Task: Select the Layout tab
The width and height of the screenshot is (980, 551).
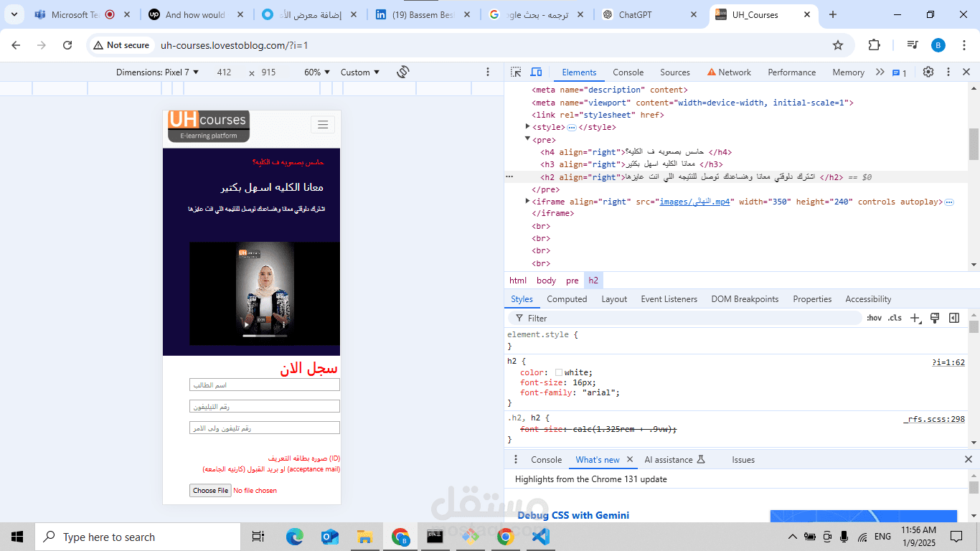Action: [x=614, y=299]
